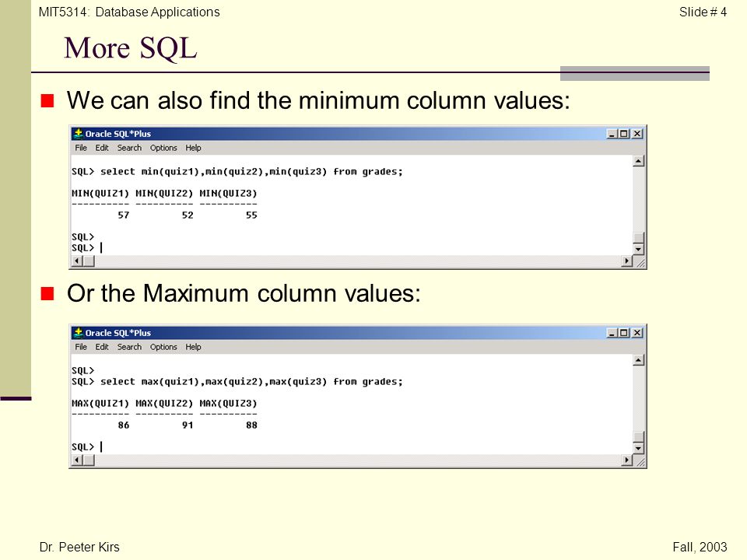This screenshot has width=747, height=560.
Task: Click MIT5314: Database Applications header text
Action: (129, 12)
